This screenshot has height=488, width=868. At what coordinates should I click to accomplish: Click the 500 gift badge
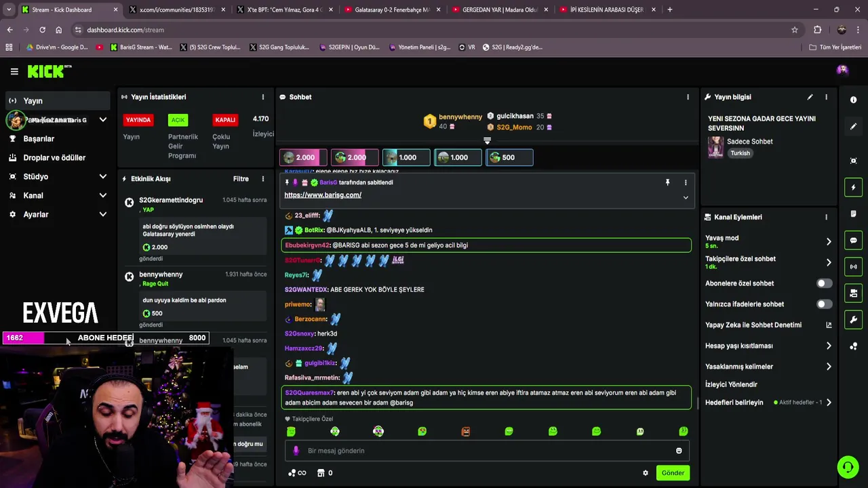(x=510, y=158)
